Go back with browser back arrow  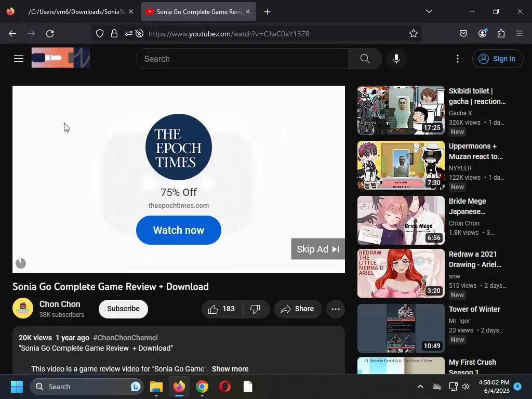(12, 34)
